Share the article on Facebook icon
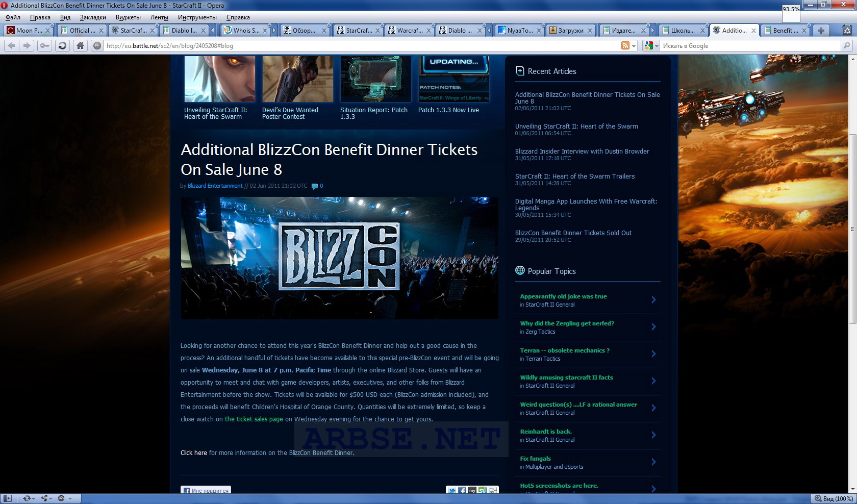The width and height of the screenshot is (857, 504). pos(462,490)
